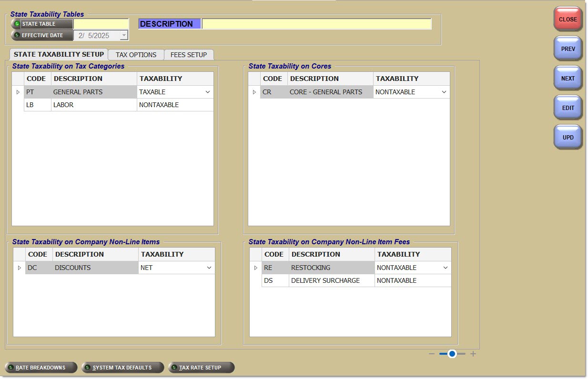Expand the Restocking fee taxability dropdown
588x379 pixels.
click(x=446, y=268)
